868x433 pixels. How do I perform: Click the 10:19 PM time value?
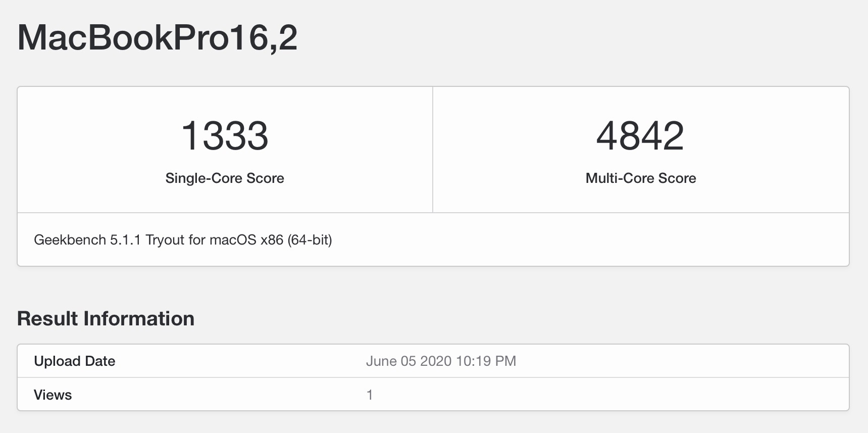click(x=486, y=361)
